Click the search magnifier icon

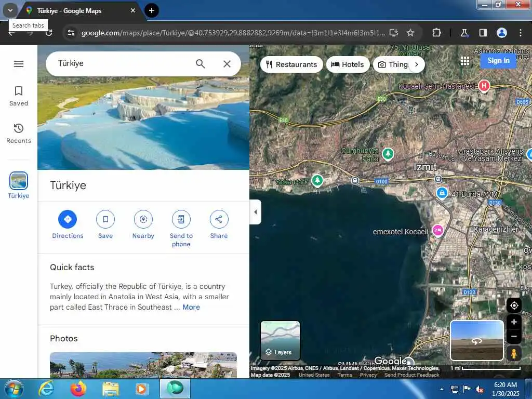201,64
